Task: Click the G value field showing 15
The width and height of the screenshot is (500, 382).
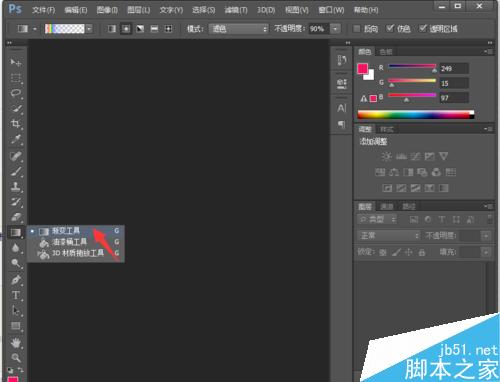Action: [x=454, y=83]
